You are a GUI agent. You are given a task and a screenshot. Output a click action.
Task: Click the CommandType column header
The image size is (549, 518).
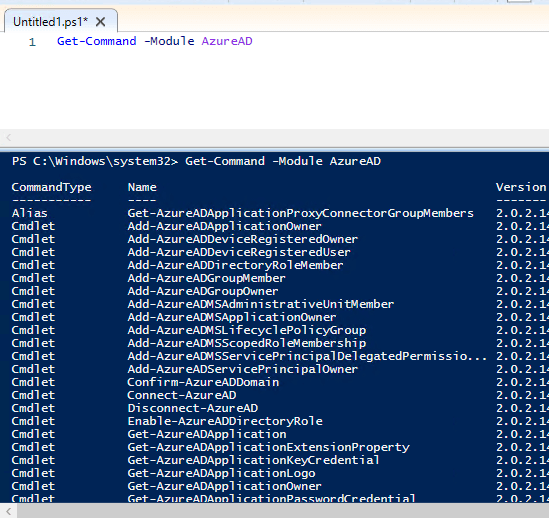tap(51, 187)
